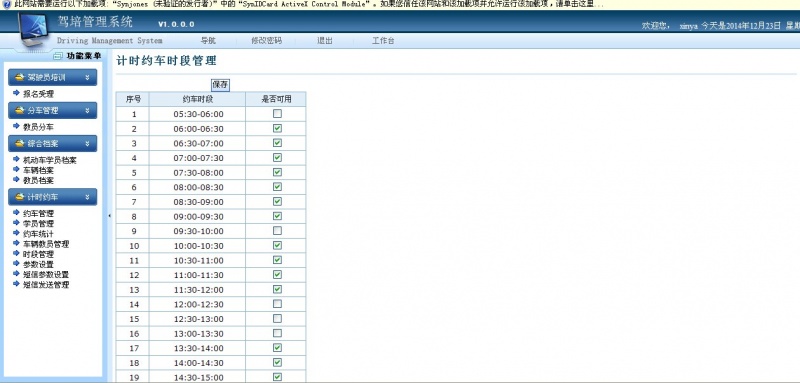The height and width of the screenshot is (383, 800).
Task: Check the 09:30-10:00 availability box
Action: [277, 231]
